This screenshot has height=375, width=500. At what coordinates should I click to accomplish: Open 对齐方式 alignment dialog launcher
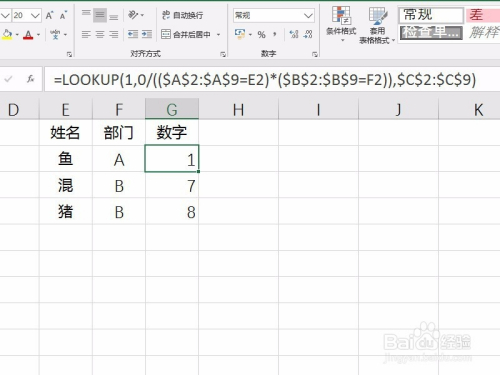223,54
